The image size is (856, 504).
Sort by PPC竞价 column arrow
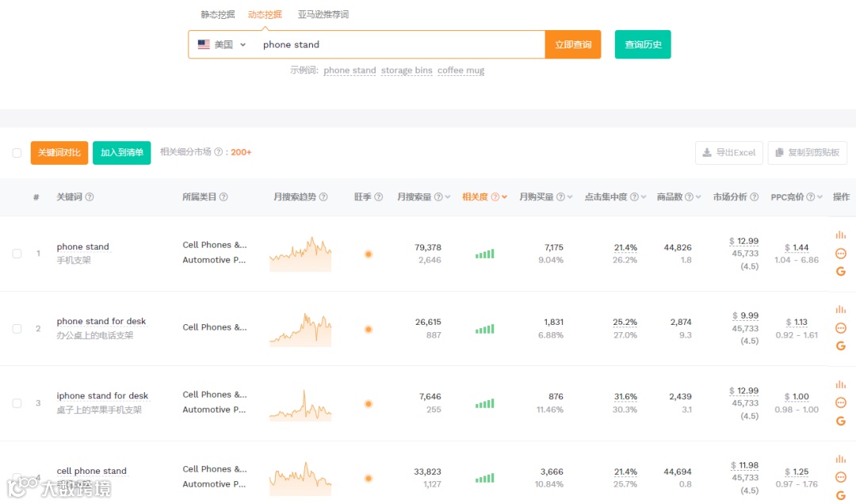click(820, 197)
